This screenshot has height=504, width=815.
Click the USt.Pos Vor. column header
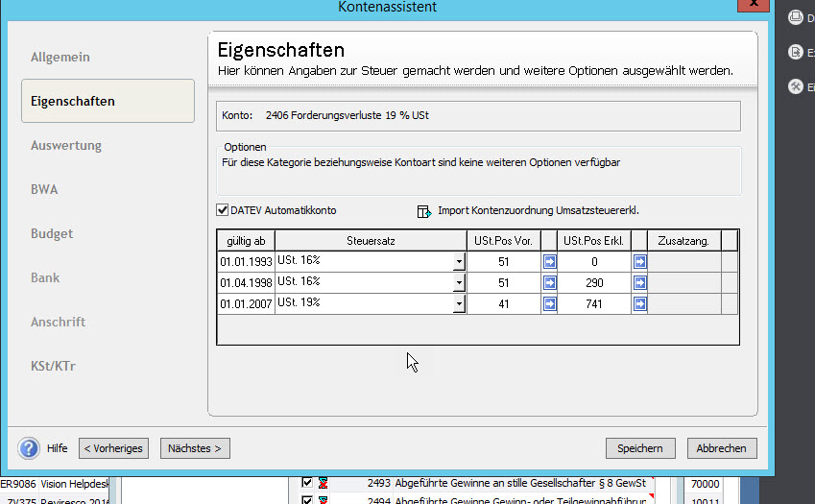504,241
